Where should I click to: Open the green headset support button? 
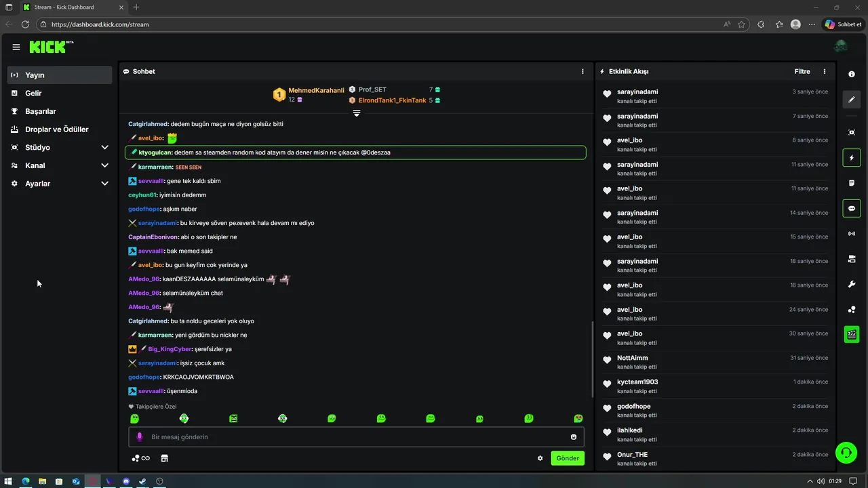pos(846,452)
